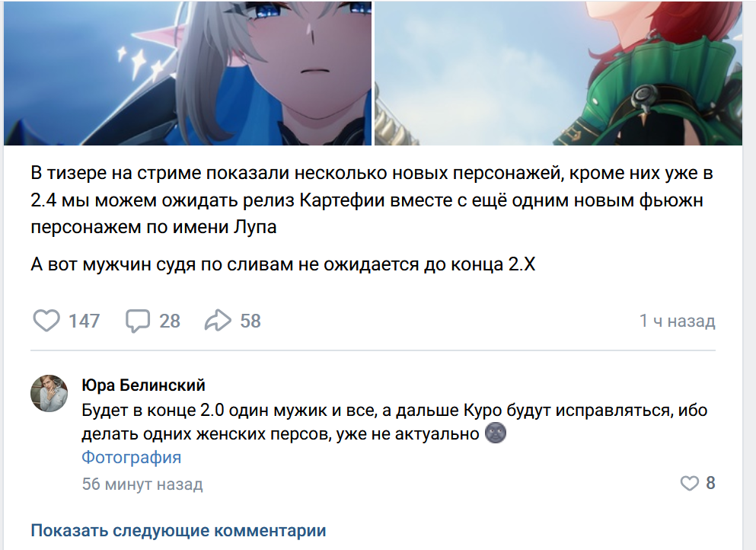
Task: Like Юра Белинский's comment heart icon
Action: [x=689, y=483]
